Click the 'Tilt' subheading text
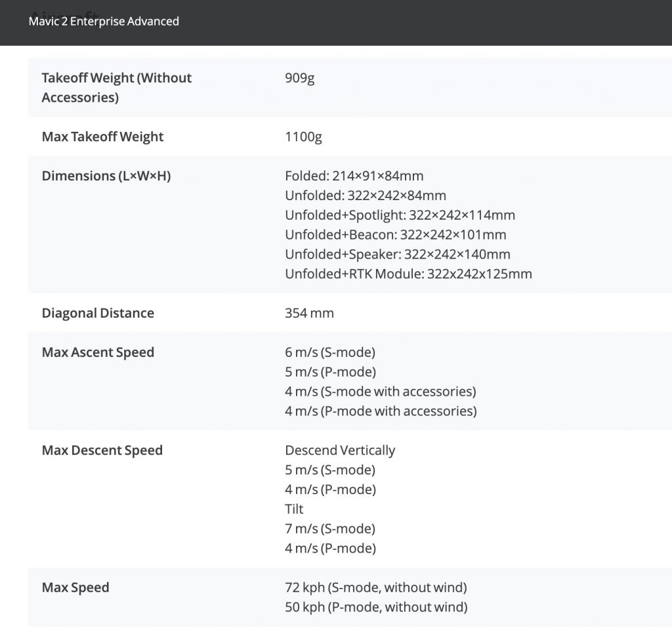The width and height of the screenshot is (672, 628). coord(294,509)
